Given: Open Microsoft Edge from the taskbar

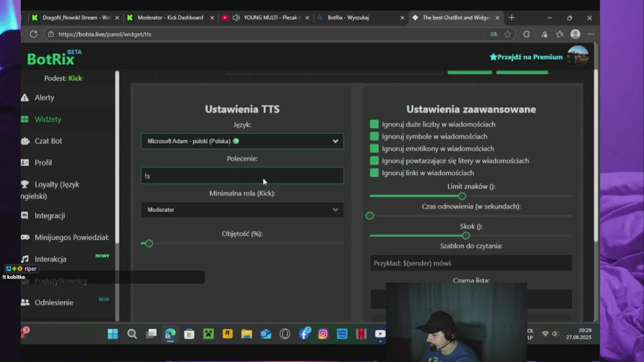Looking at the screenshot, I should pos(170,334).
